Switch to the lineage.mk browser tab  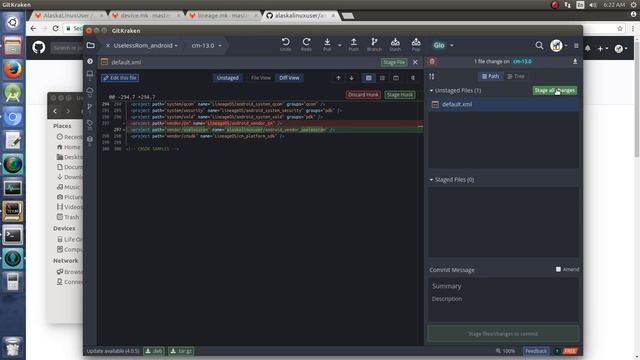tap(223, 16)
